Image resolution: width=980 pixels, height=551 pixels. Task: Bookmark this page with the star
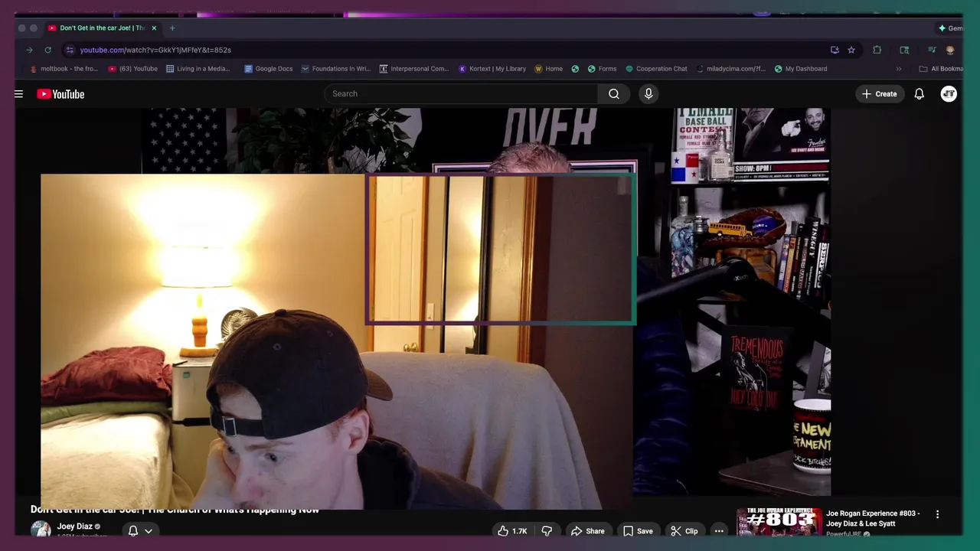pos(851,50)
